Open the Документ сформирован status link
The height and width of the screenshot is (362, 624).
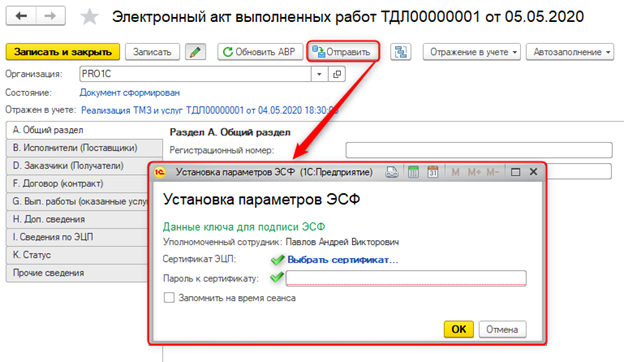point(130,93)
